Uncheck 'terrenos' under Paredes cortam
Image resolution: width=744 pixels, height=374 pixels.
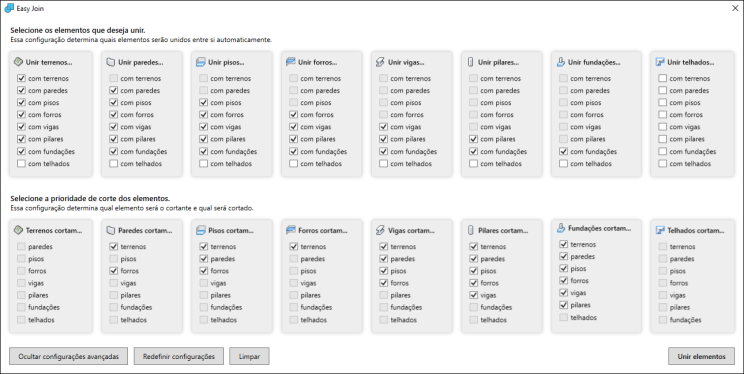[x=113, y=246]
